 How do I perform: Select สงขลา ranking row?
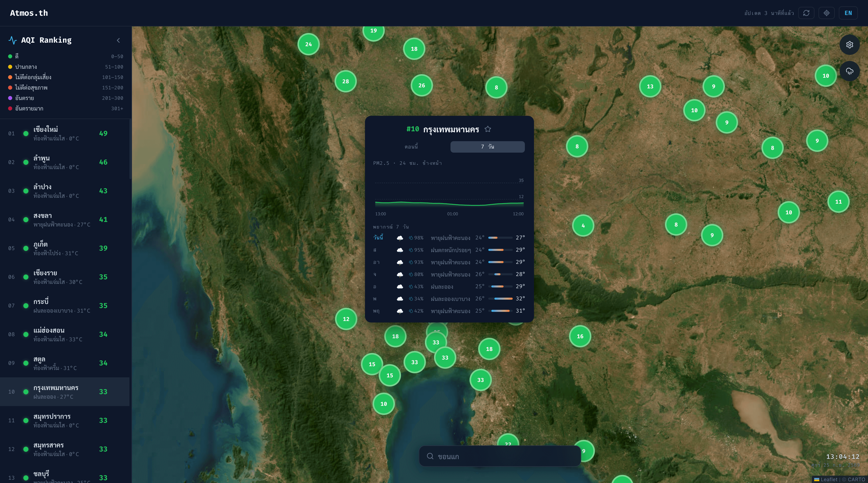65,219
